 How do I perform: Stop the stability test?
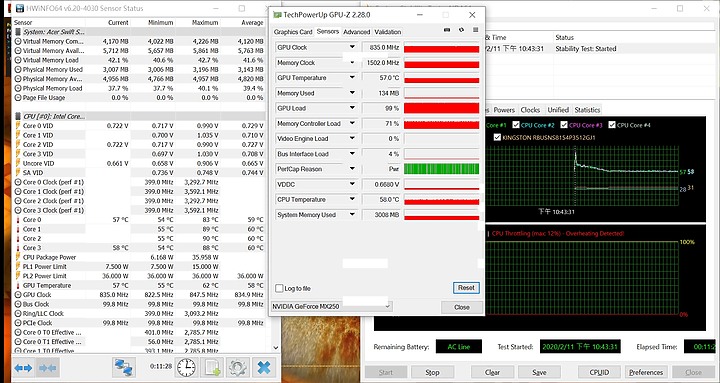tap(432, 372)
